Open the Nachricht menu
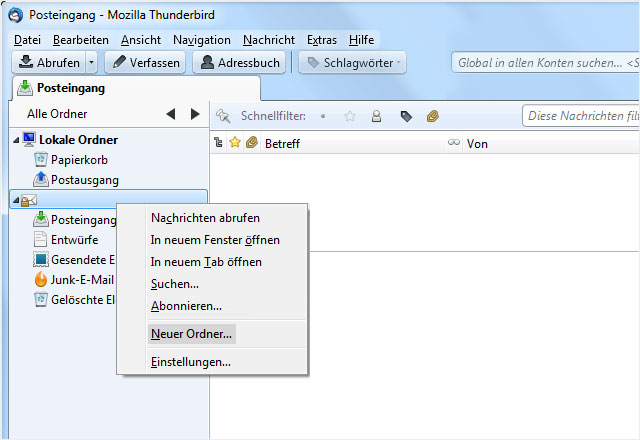Image resolution: width=640 pixels, height=440 pixels. point(269,40)
